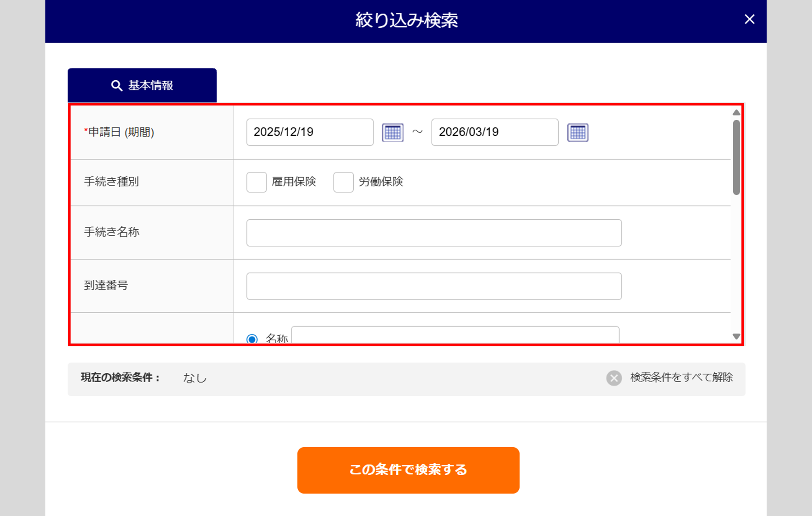Click the 検索条件をすべて解除 link

click(x=681, y=377)
